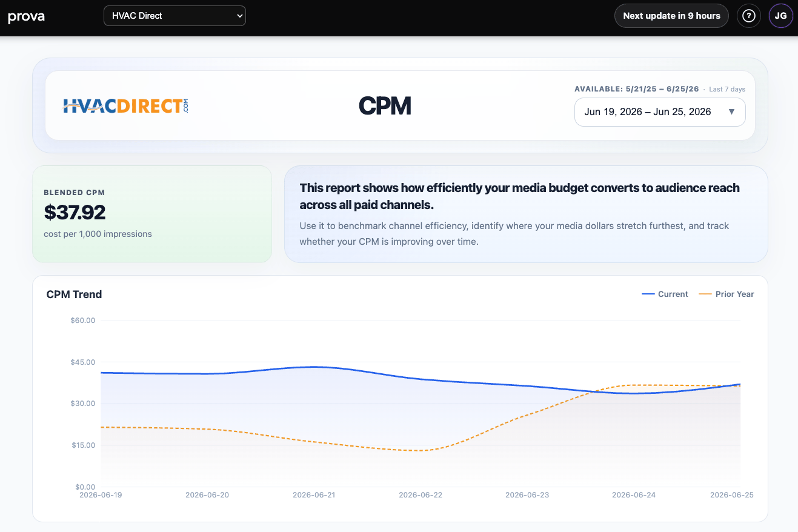Click the $15.00 axis label
Viewport: 798px width, 532px height.
click(83, 445)
